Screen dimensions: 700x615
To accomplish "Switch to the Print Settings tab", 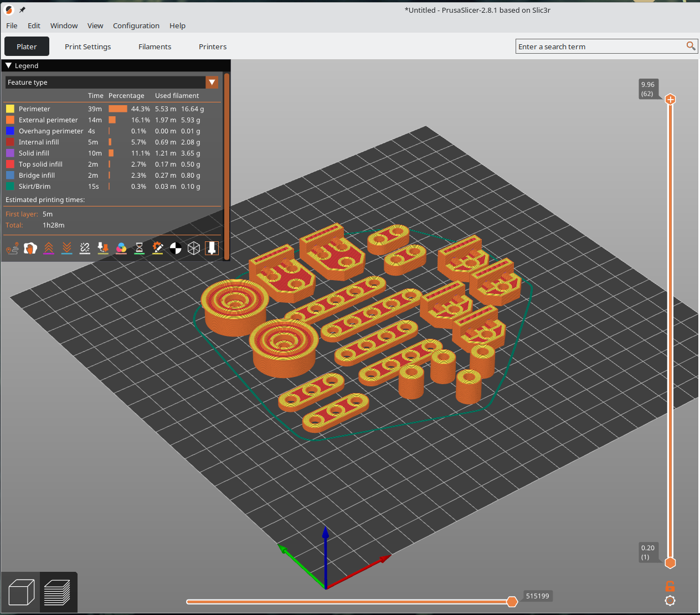I will 87,46.
